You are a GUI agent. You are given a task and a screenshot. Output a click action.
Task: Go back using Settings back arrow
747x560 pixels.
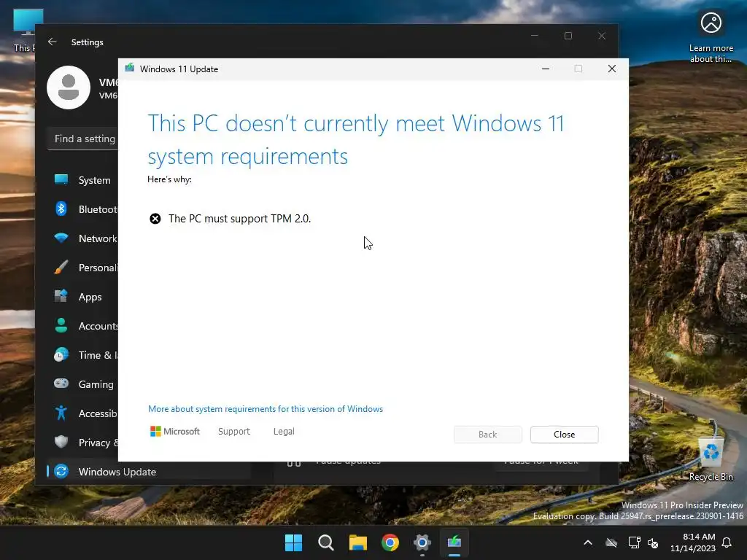[x=53, y=42]
